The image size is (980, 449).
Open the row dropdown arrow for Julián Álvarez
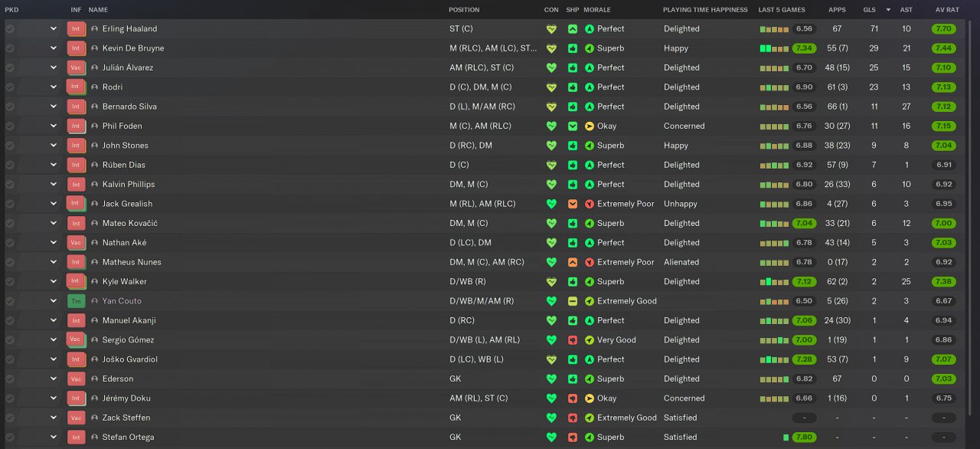tap(54, 67)
